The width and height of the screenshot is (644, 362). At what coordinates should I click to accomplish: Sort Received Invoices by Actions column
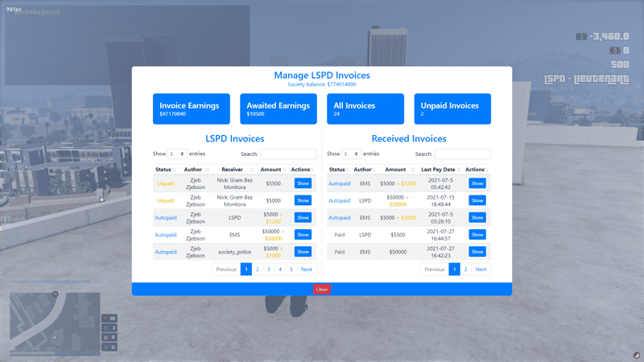477,170
